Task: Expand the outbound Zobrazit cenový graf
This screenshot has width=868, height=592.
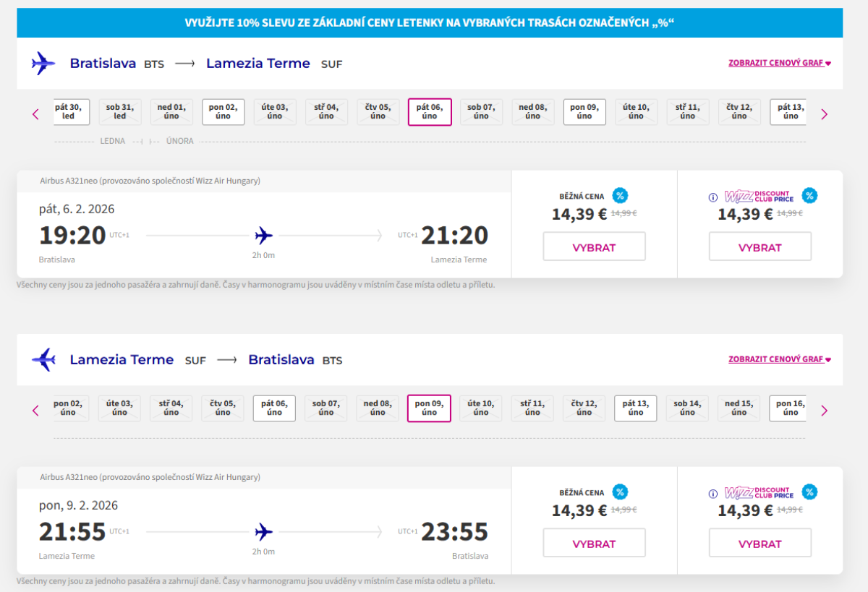Action: [779, 63]
